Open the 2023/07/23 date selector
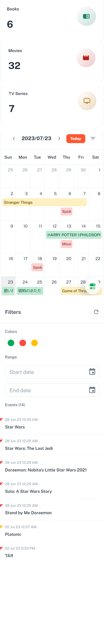 point(37,138)
